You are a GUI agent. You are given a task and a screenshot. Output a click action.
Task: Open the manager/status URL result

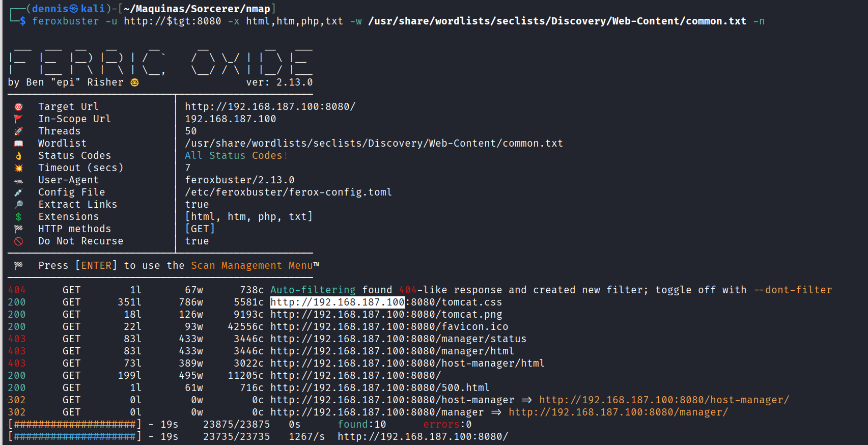tap(398, 339)
